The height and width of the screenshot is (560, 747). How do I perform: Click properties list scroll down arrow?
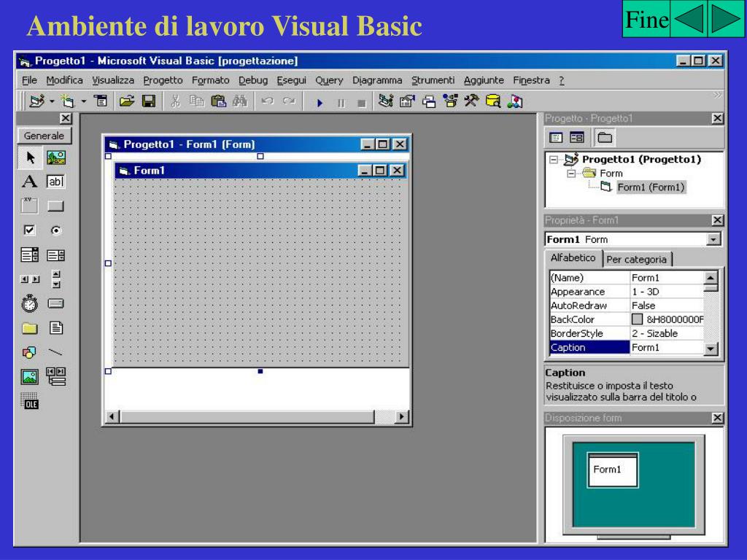pos(711,349)
